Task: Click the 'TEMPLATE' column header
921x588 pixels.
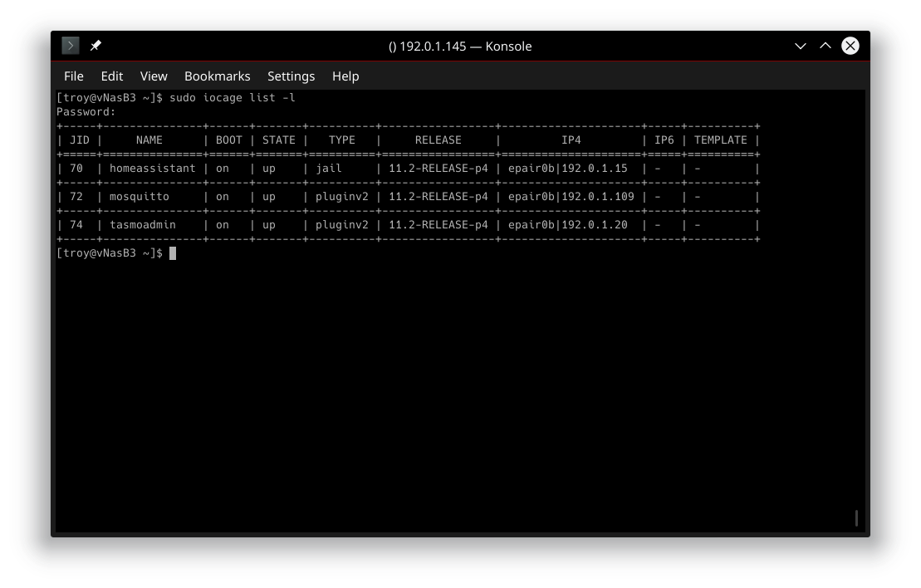Action: tap(721, 140)
